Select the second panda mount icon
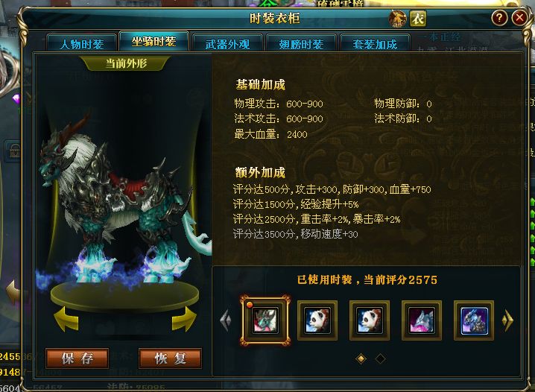 [x=369, y=320]
